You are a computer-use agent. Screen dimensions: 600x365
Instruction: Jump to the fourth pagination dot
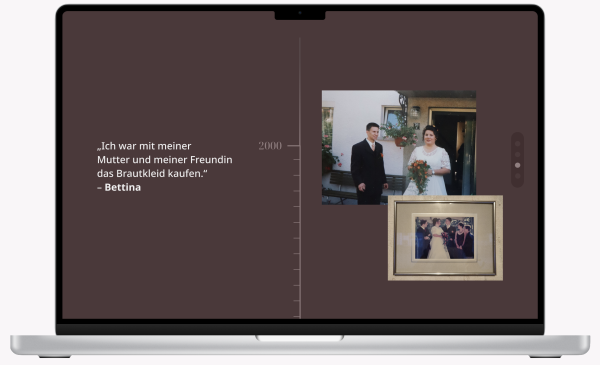point(517,176)
